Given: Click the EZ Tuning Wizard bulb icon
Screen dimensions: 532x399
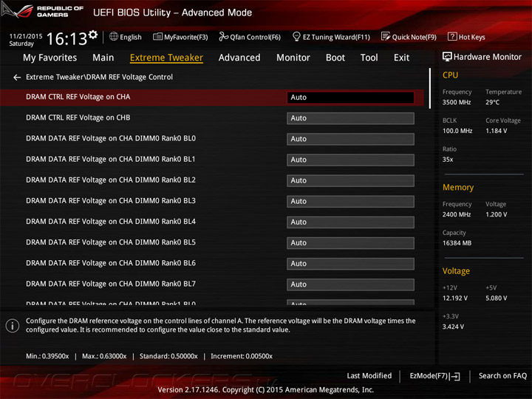Looking at the screenshot, I should [296, 36].
